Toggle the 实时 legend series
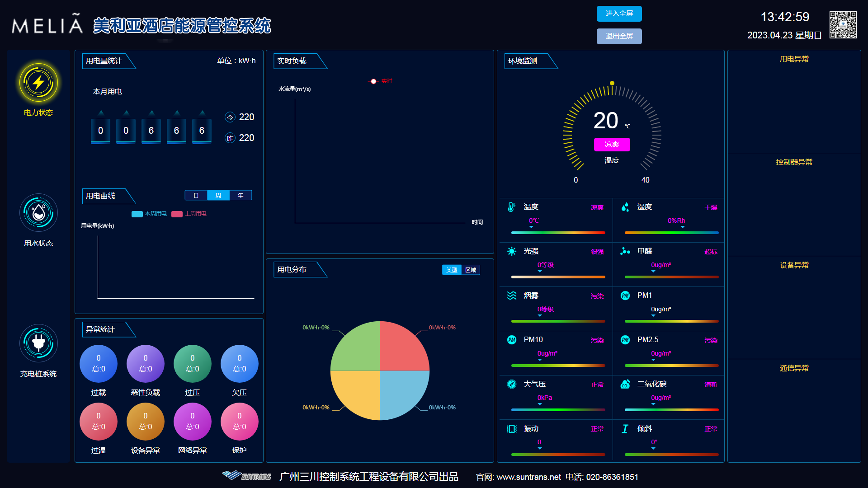The image size is (868, 488). coord(381,81)
